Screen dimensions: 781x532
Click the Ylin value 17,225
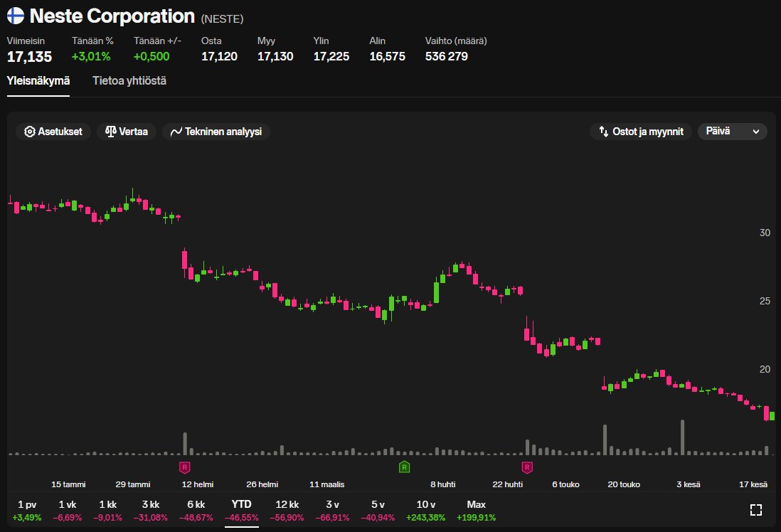tap(331, 56)
